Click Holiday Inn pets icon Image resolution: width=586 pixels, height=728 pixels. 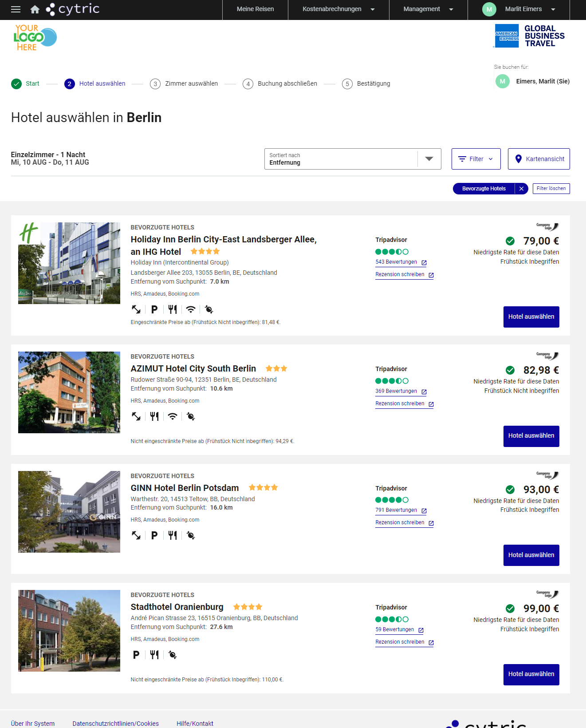pos(209,309)
